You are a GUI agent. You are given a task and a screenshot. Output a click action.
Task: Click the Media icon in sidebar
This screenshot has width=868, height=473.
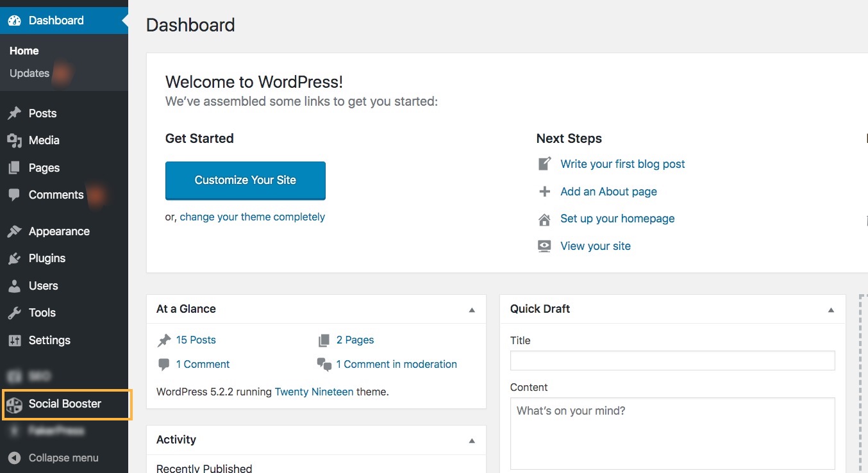14,140
